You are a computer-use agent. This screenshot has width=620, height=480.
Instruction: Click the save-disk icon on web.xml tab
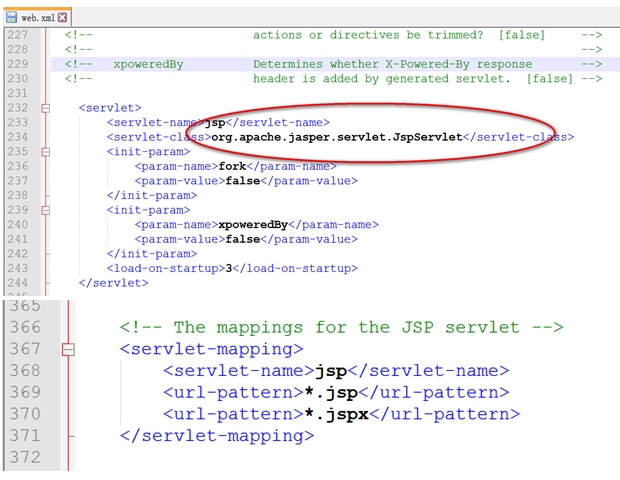point(11,17)
